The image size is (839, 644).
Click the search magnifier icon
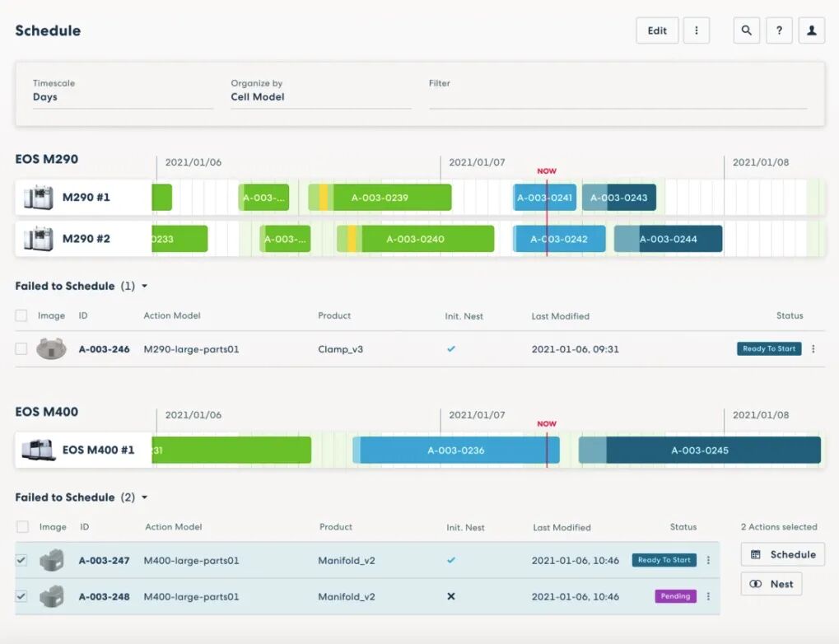pos(747,30)
